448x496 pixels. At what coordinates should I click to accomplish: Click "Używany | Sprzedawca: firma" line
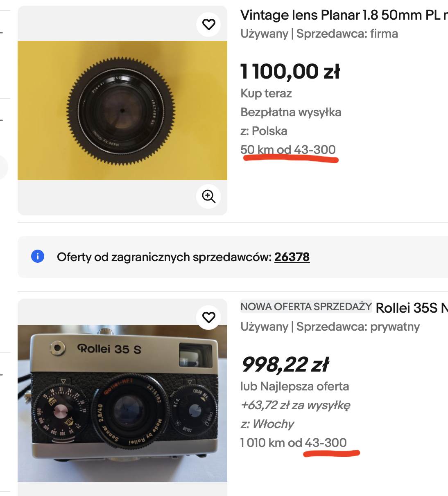[319, 34]
